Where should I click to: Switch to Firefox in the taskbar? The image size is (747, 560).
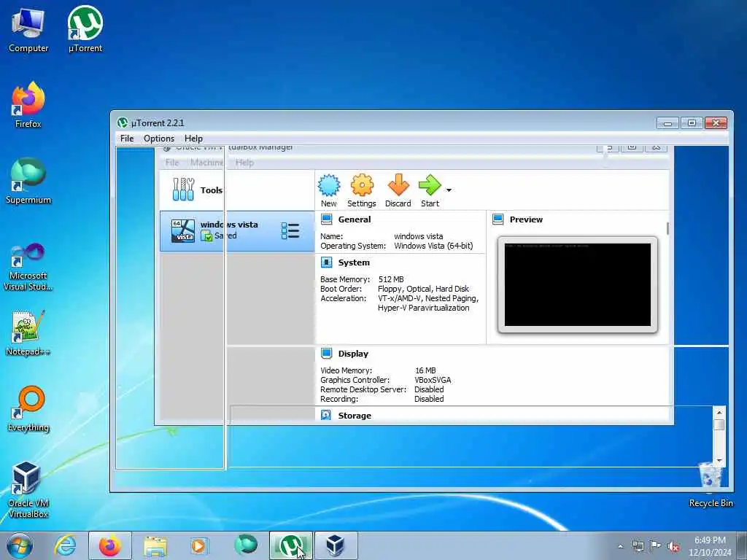(x=110, y=545)
